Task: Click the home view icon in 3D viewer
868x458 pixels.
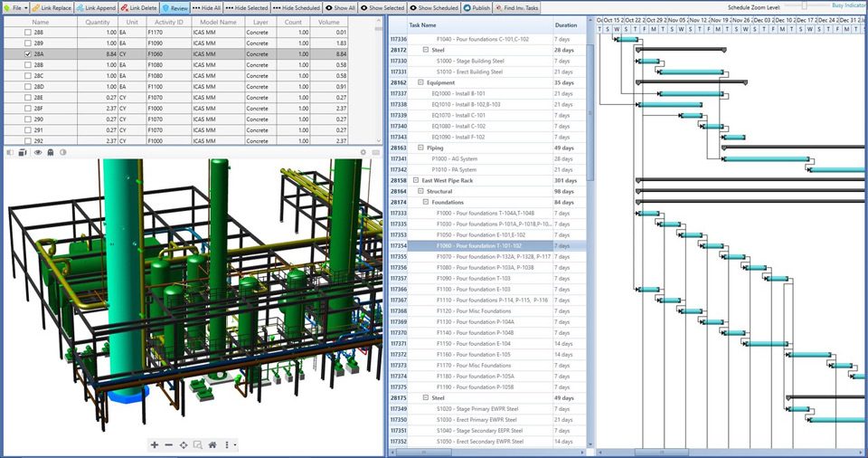Action: point(212,444)
